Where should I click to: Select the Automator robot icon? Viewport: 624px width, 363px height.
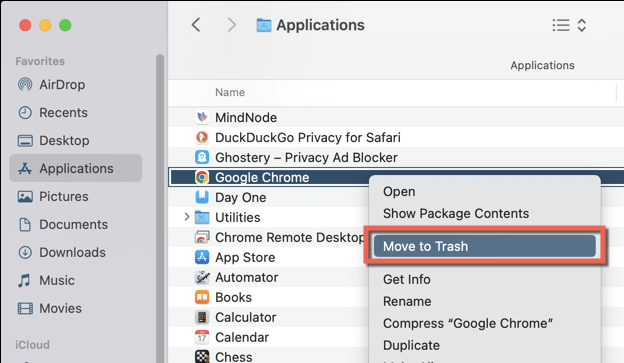point(202,277)
